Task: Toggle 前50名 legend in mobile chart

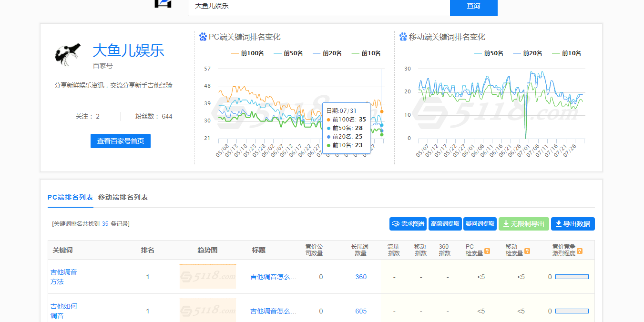Action: pyautogui.click(x=489, y=53)
